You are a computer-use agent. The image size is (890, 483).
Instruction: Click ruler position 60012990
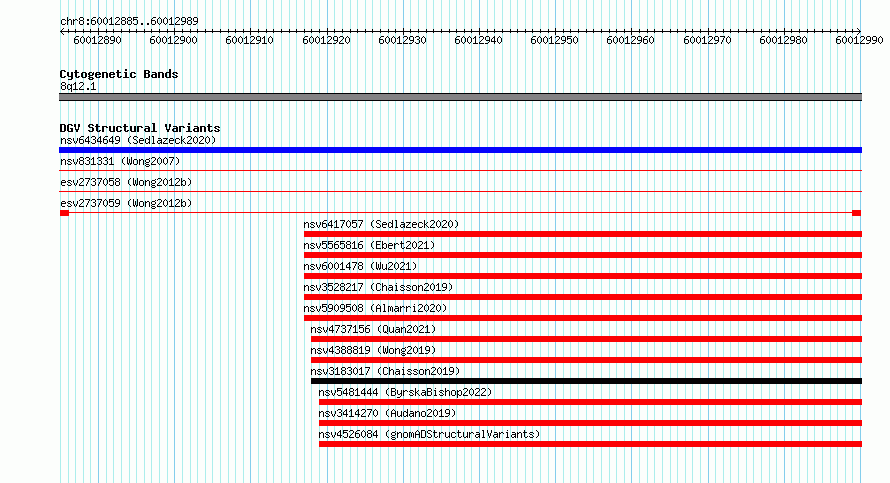pos(859,40)
